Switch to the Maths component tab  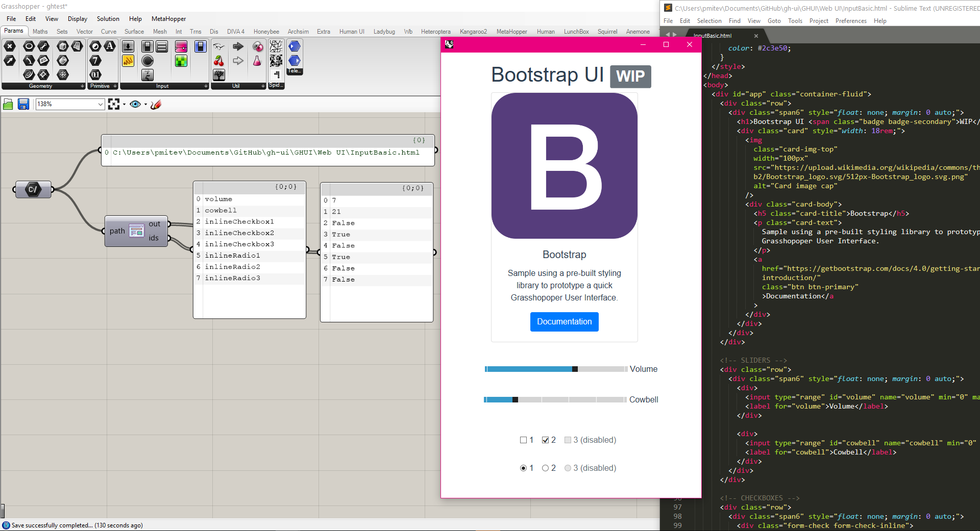pos(40,32)
